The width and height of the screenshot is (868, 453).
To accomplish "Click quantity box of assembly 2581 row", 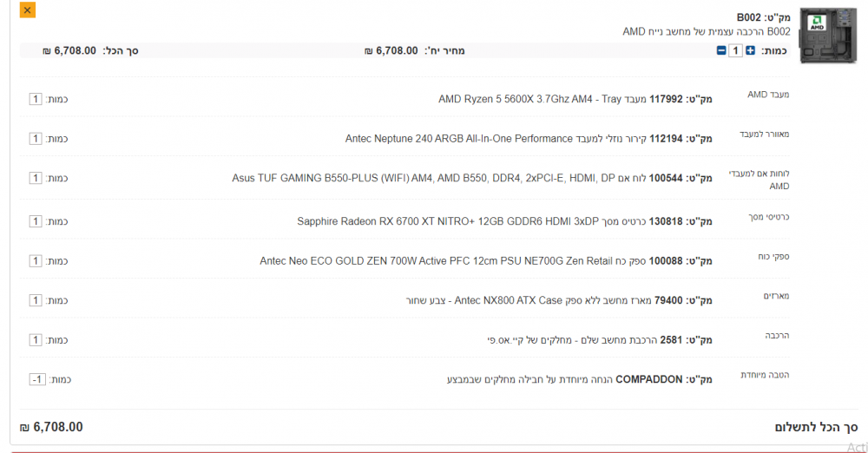I will coord(36,340).
